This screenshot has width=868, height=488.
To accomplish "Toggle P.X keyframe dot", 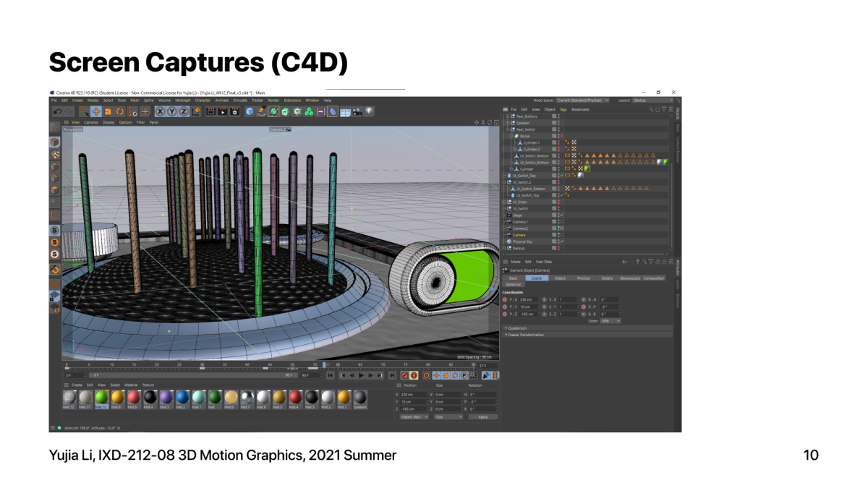I will pos(505,299).
